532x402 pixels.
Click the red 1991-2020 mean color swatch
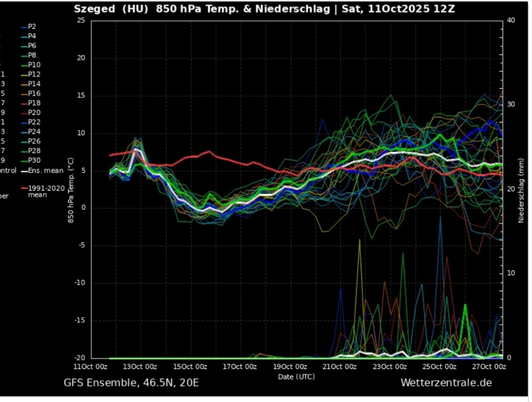pos(24,188)
